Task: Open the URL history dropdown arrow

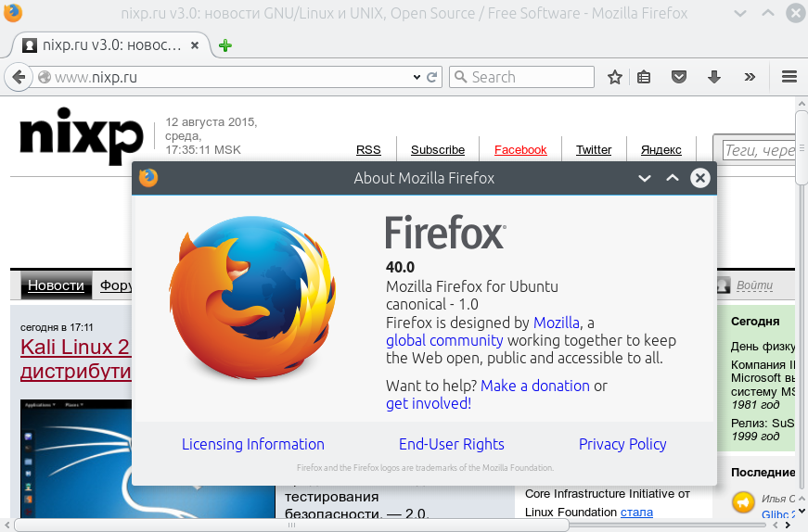Action: click(417, 77)
